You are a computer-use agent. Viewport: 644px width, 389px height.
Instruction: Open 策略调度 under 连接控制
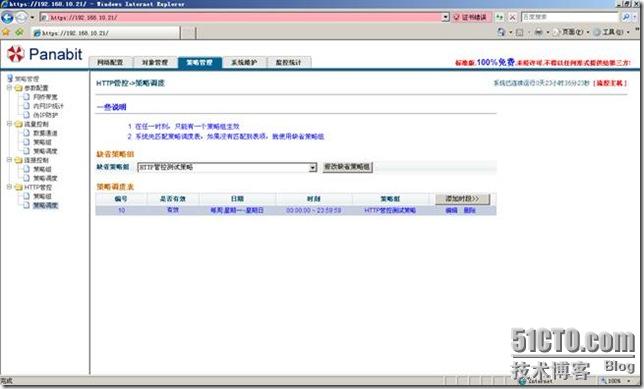[45, 178]
